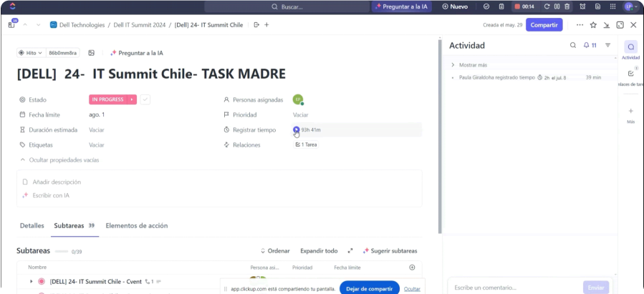Favorite the task with the star icon
Viewport: 644px width, 294px height.
point(593,25)
